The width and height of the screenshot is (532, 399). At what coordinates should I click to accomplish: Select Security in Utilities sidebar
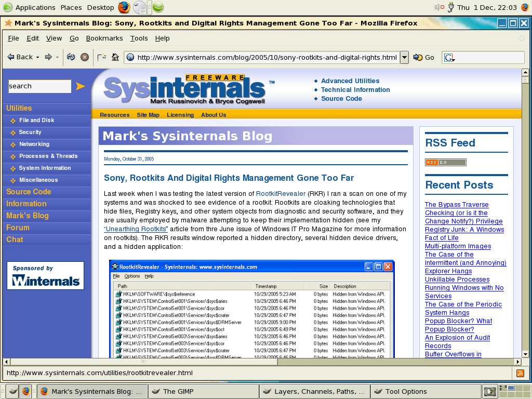30,132
